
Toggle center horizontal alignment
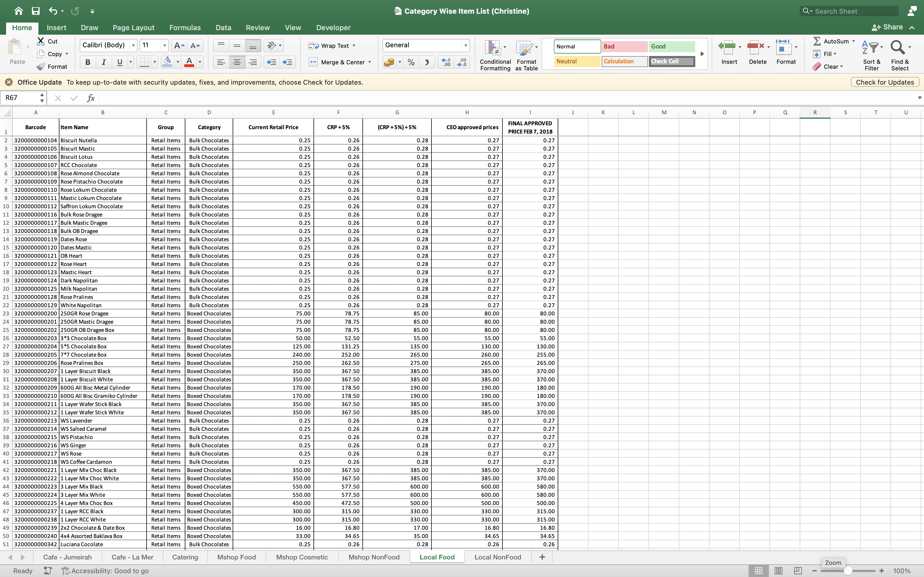tap(237, 62)
